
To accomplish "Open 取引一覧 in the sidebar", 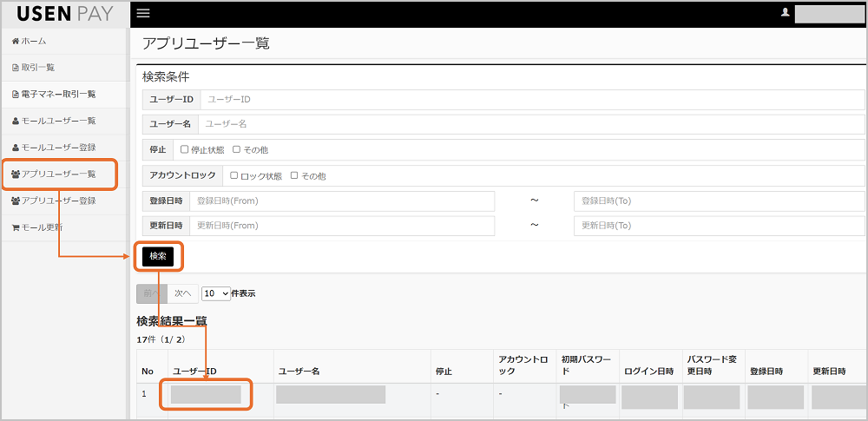I will (38, 67).
